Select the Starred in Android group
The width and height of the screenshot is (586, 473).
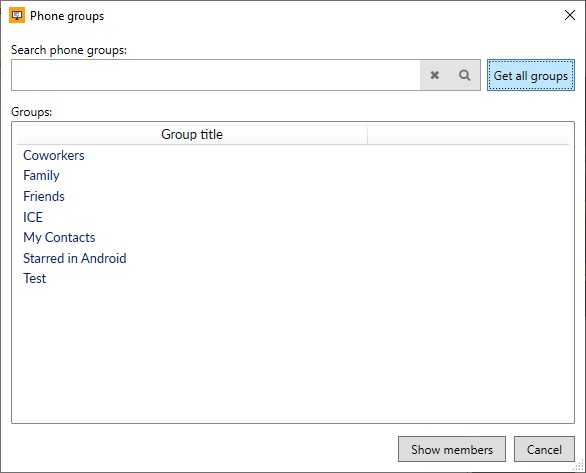[75, 259]
